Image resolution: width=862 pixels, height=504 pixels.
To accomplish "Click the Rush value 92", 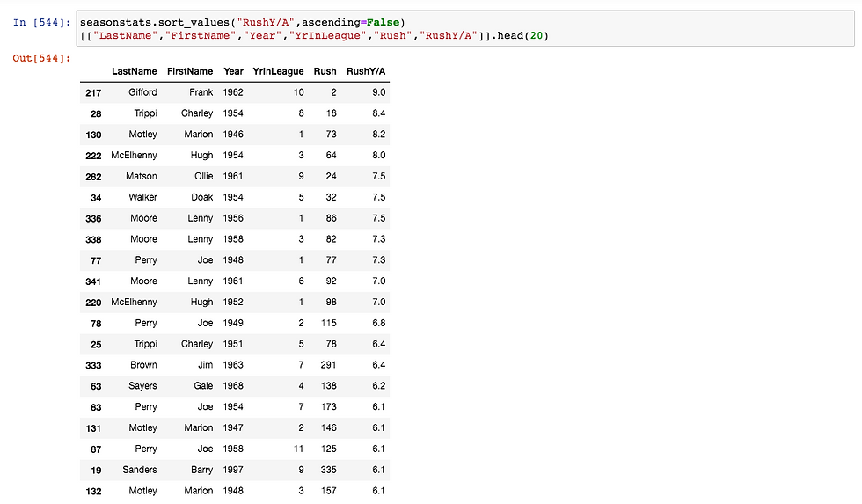I will 331,281.
